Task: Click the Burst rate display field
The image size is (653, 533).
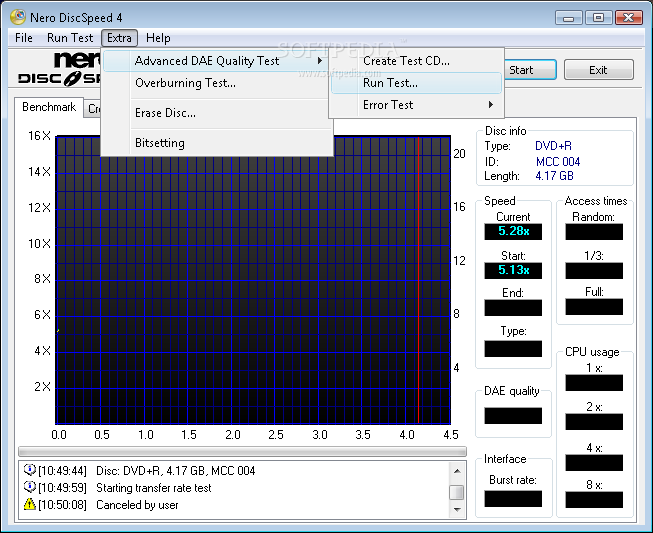Action: pos(513,498)
